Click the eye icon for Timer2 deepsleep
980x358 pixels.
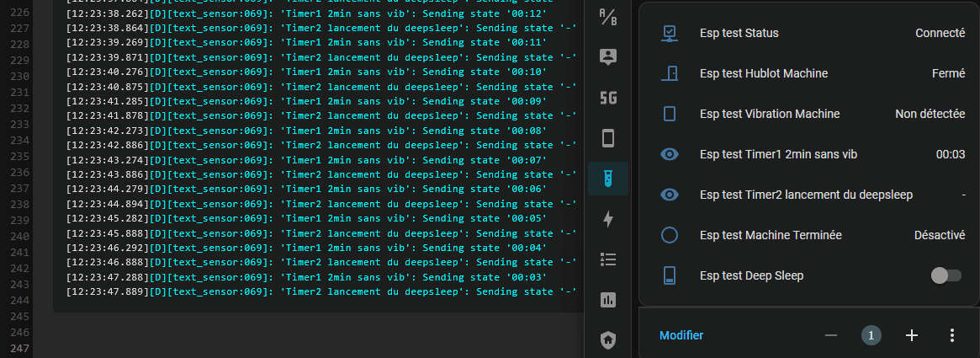click(x=670, y=195)
